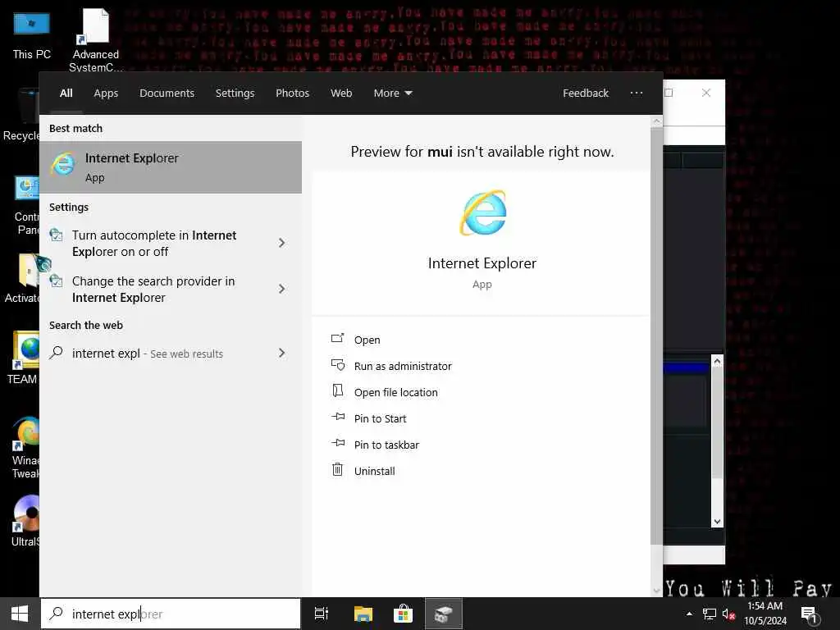Switch to the Photos search tab
This screenshot has height=630, width=840.
pyautogui.click(x=293, y=94)
